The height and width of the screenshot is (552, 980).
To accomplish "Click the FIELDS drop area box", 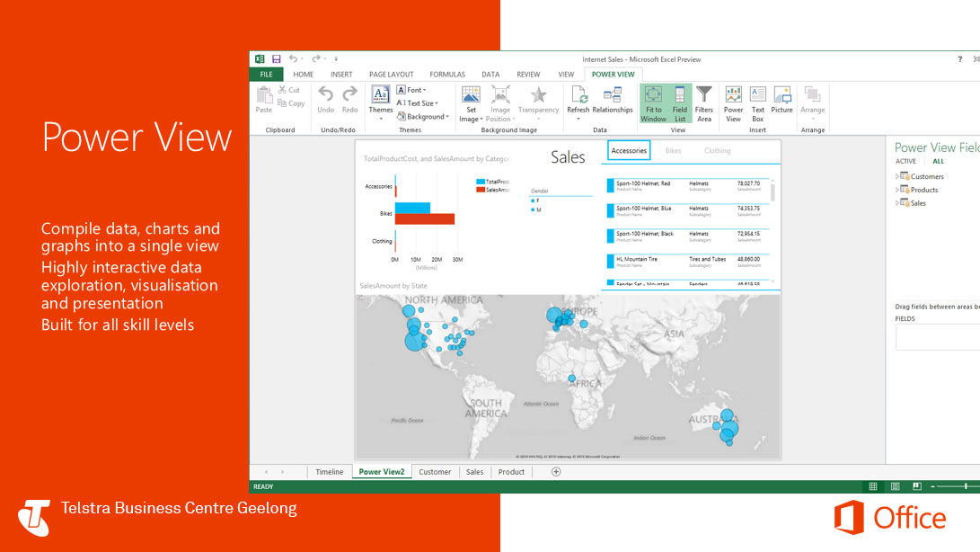I will click(938, 337).
